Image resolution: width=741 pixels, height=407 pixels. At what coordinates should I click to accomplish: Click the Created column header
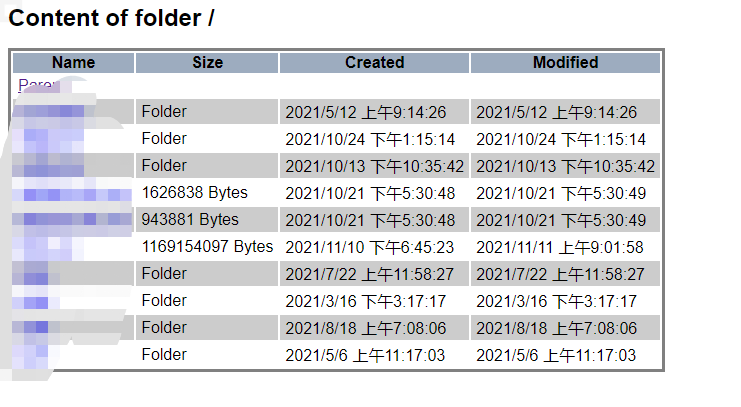[x=374, y=63]
